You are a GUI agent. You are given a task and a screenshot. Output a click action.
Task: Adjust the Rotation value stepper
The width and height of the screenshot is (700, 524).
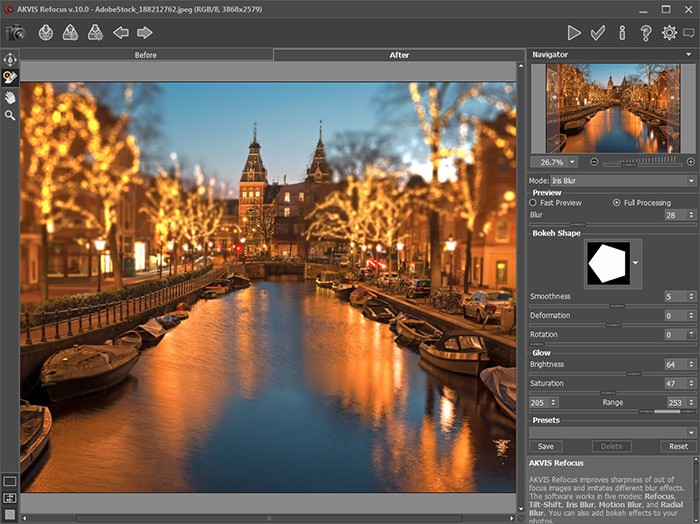(x=691, y=335)
